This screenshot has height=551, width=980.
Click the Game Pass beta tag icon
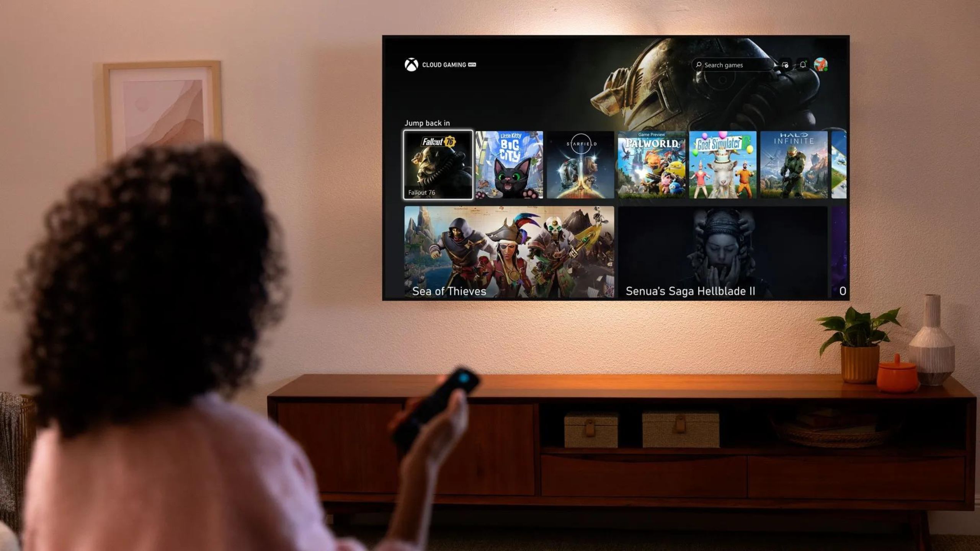point(473,65)
